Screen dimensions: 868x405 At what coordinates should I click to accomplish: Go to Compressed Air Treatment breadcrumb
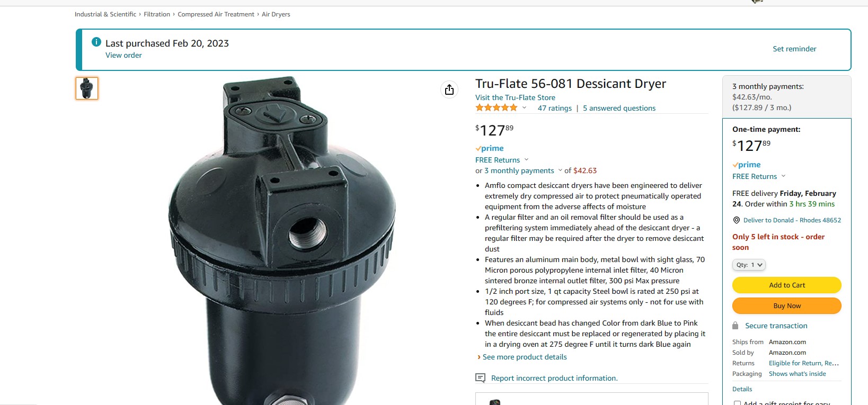pyautogui.click(x=216, y=14)
